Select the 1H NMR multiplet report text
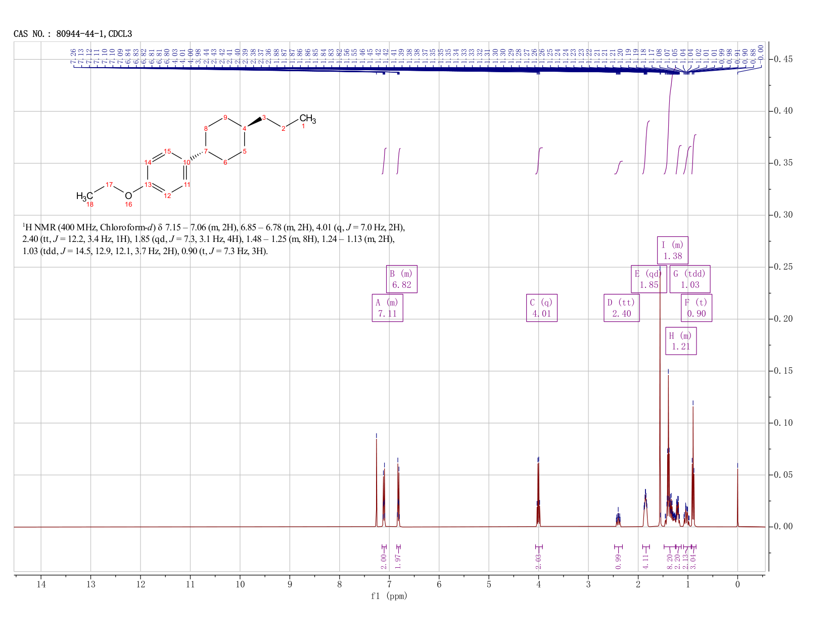 pyautogui.click(x=214, y=239)
